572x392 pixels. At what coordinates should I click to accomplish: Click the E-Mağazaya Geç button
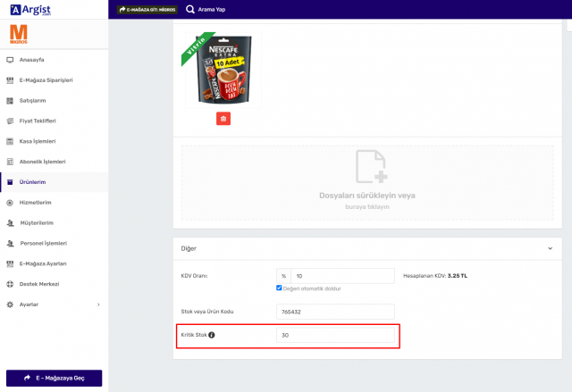[54, 379]
